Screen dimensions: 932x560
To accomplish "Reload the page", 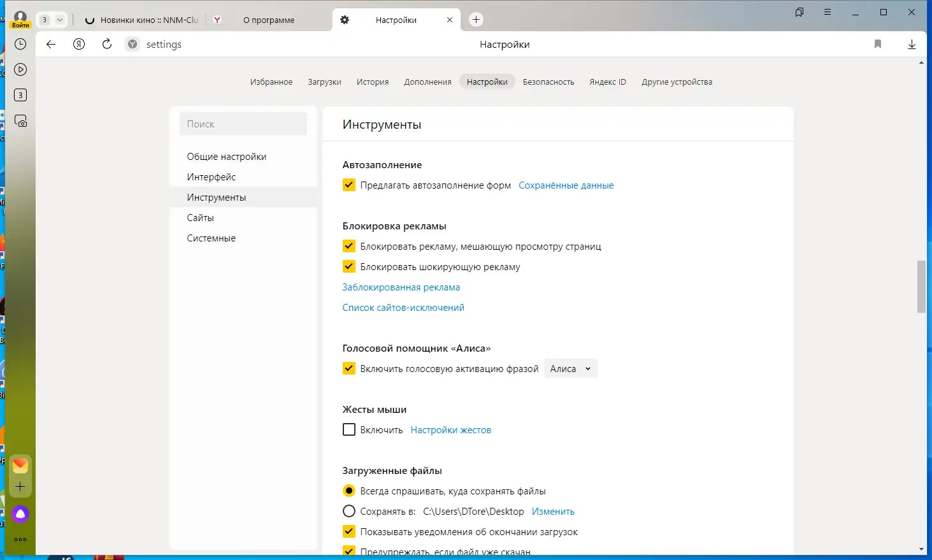I will 107,44.
